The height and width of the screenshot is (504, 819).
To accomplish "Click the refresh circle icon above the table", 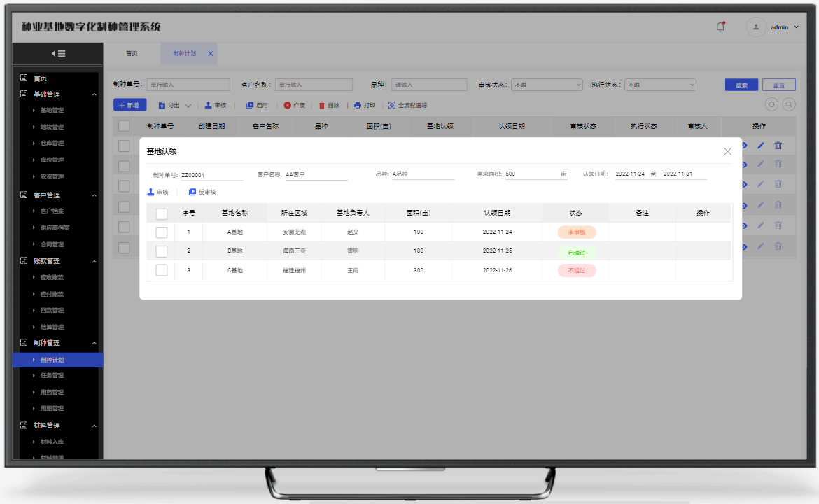I will pos(771,104).
